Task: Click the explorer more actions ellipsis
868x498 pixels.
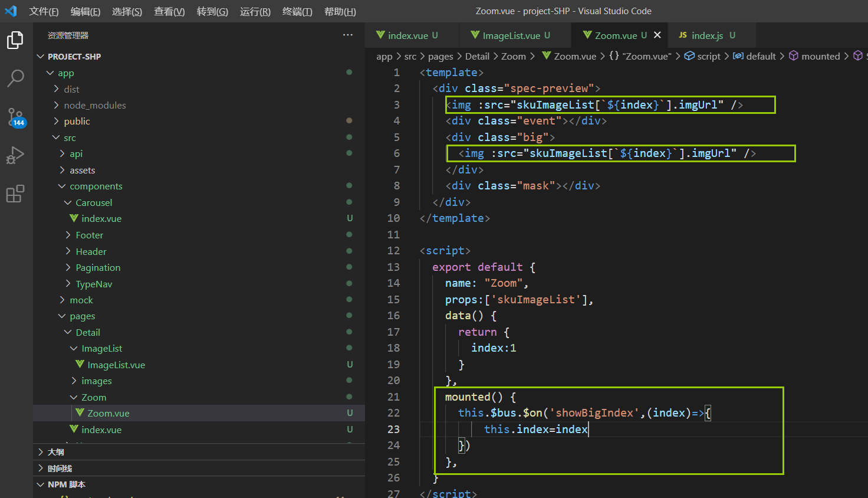Action: point(348,35)
